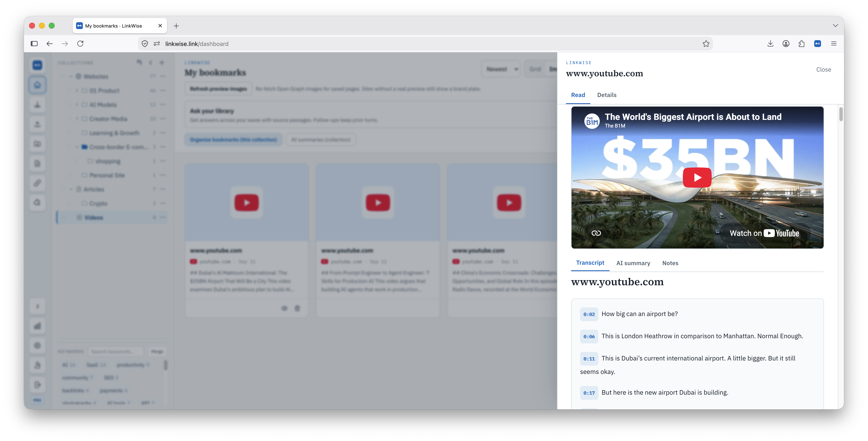Jump to transcript timestamp 0:11
Viewport: 868px width, 441px height.
point(589,359)
